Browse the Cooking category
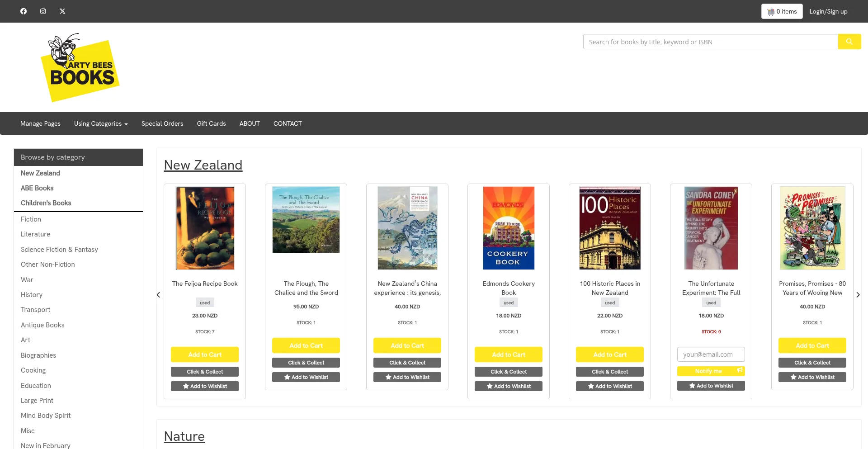868x449 pixels. 33,370
